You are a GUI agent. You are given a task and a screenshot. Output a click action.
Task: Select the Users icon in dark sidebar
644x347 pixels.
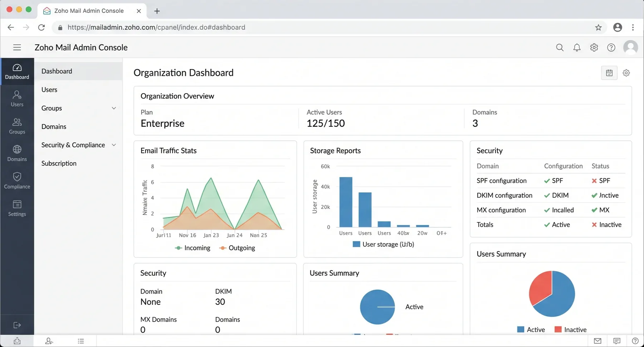tap(17, 98)
